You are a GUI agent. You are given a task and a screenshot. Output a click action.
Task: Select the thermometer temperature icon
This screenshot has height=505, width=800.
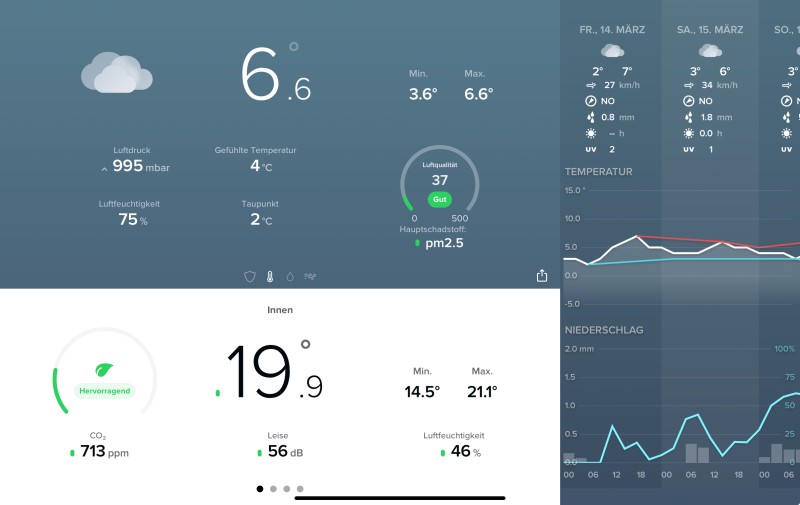point(270,276)
